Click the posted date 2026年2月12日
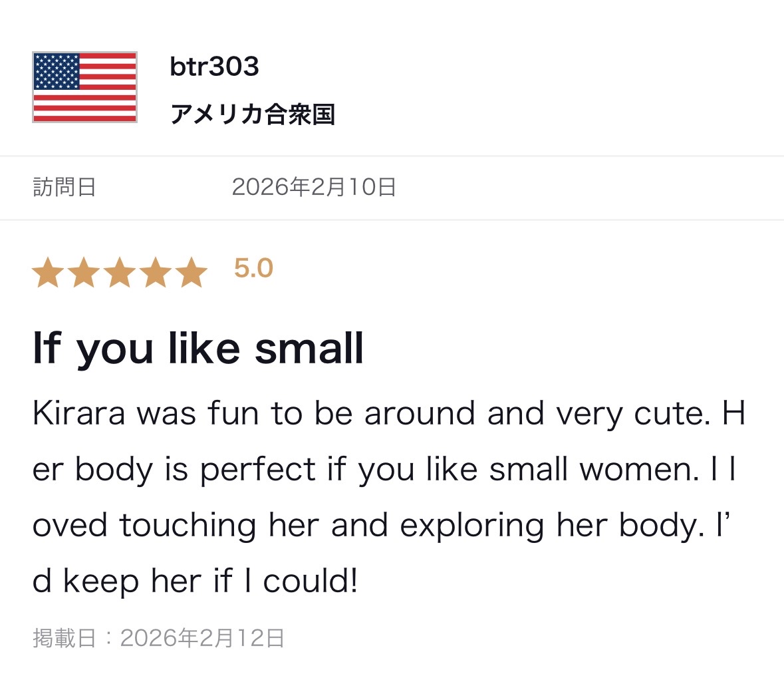 coord(202,638)
